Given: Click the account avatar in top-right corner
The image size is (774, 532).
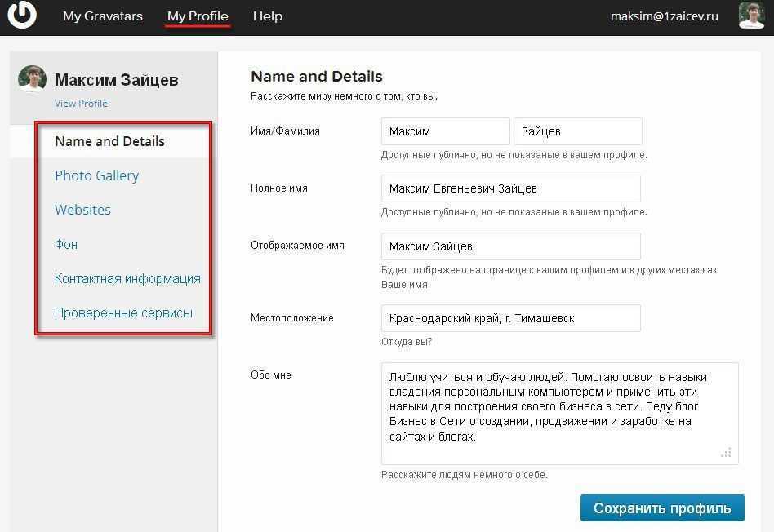Looking at the screenshot, I should [750, 16].
